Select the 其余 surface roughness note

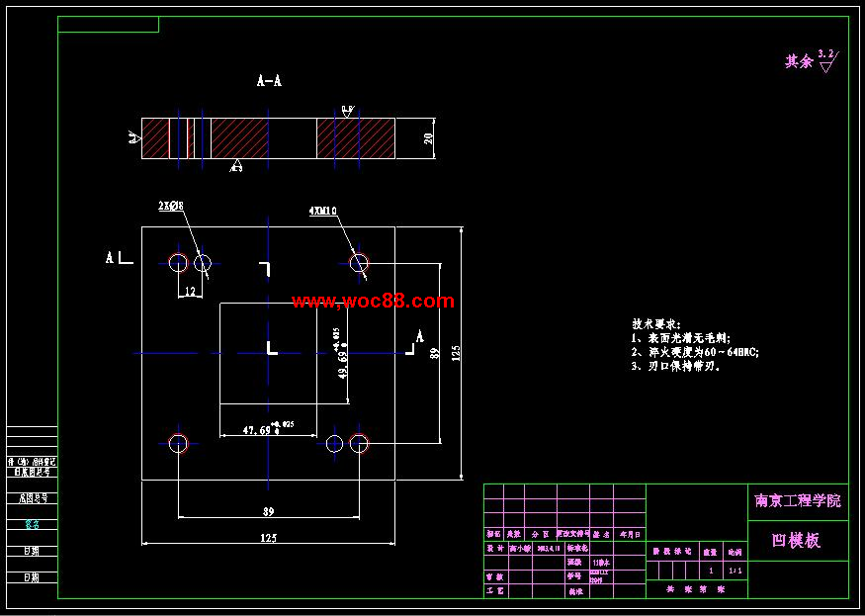[x=800, y=62]
